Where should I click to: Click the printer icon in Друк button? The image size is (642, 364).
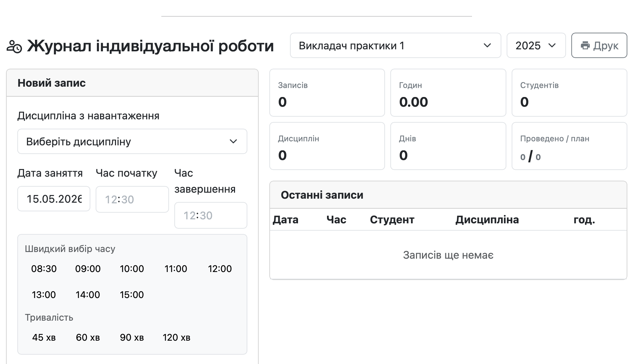tap(585, 46)
